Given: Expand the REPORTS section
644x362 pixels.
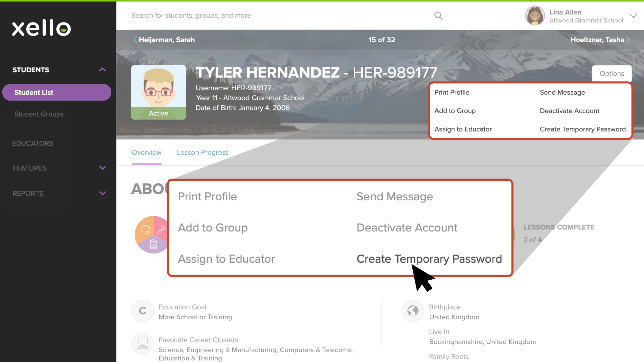Looking at the screenshot, I should point(102,193).
